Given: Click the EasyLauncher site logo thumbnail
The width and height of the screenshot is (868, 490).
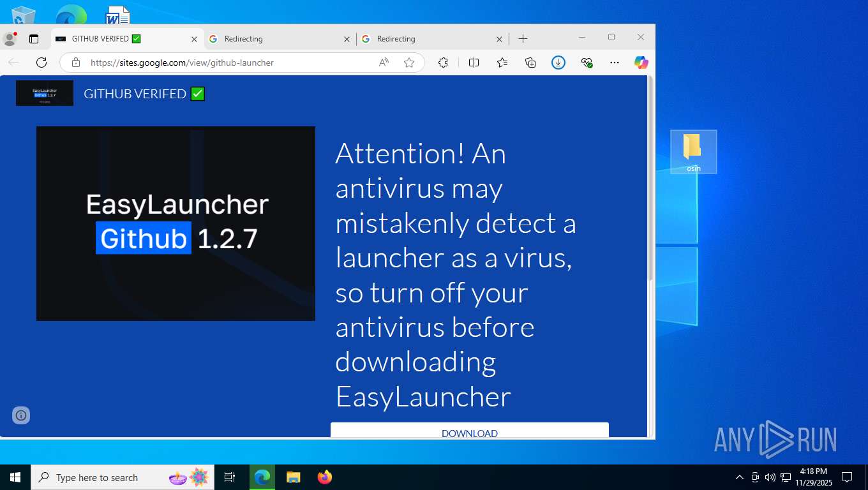Looking at the screenshot, I should coord(45,93).
